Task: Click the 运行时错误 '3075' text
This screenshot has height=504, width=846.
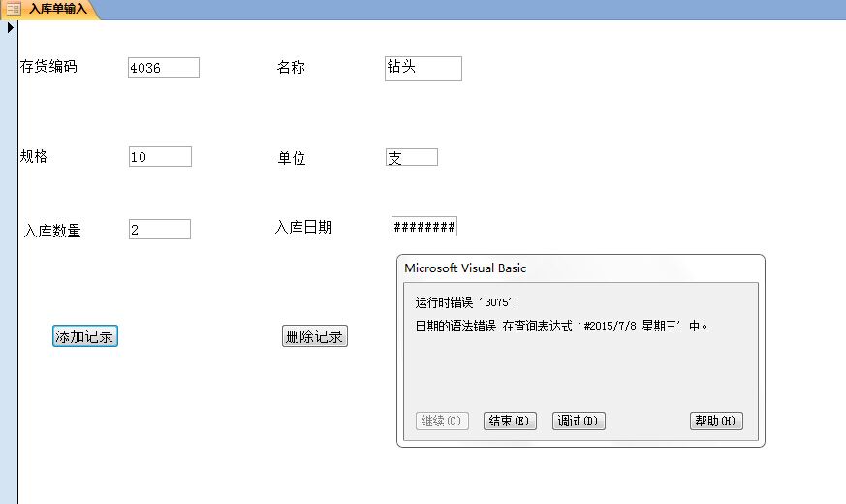Action: pyautogui.click(x=467, y=302)
